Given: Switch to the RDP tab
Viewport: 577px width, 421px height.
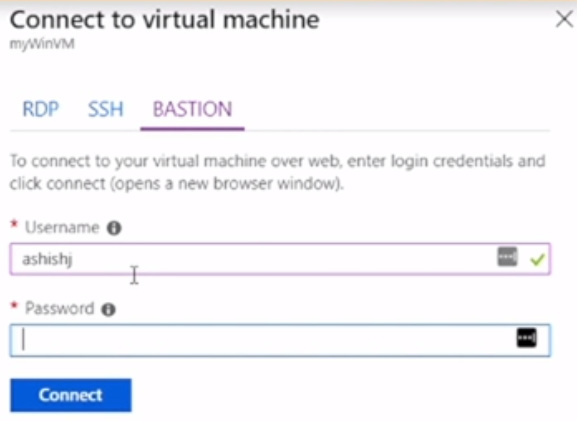Looking at the screenshot, I should pyautogui.click(x=40, y=109).
